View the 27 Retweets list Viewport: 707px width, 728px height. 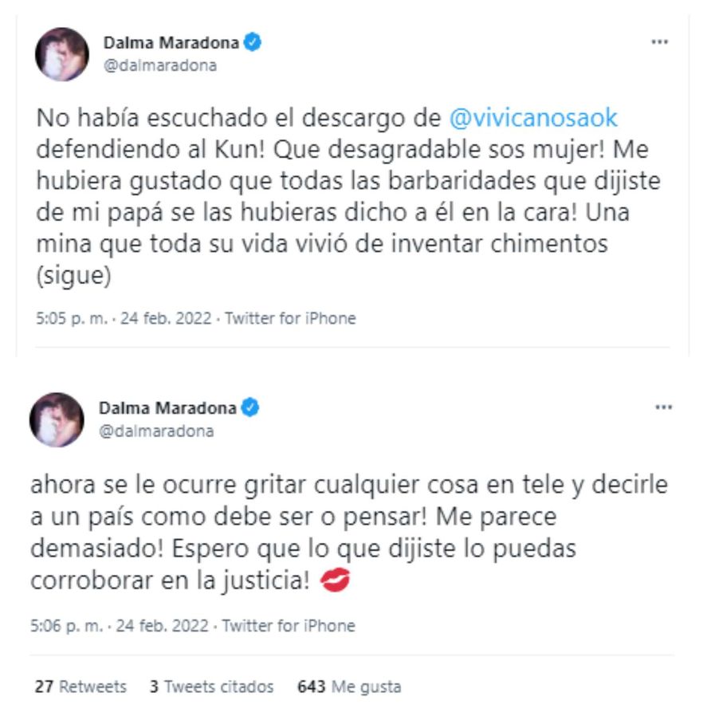pos(81,687)
